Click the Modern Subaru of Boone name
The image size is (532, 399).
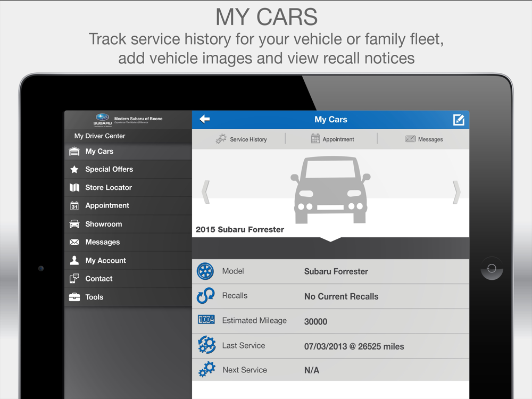coord(138,119)
